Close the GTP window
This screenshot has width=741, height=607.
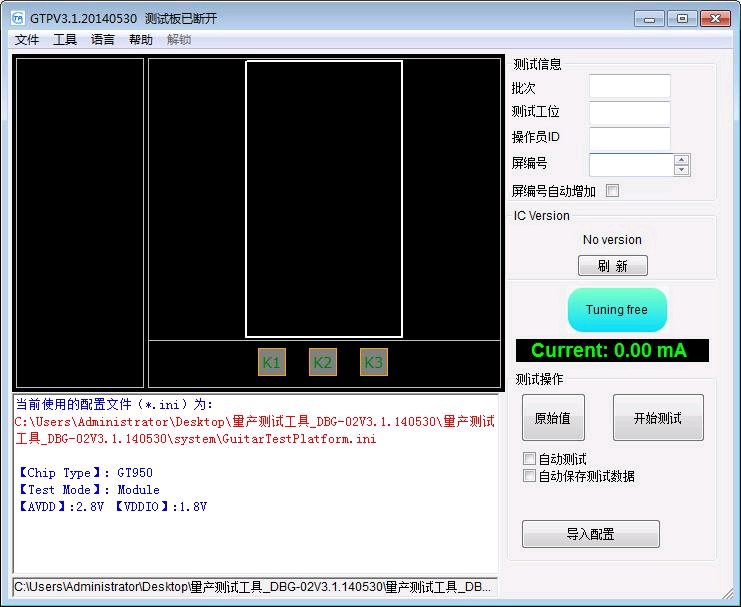pos(715,19)
